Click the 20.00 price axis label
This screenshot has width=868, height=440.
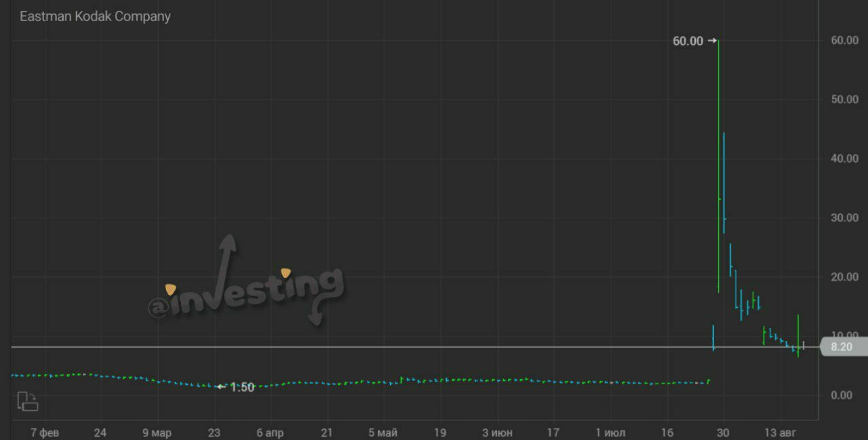pos(844,277)
